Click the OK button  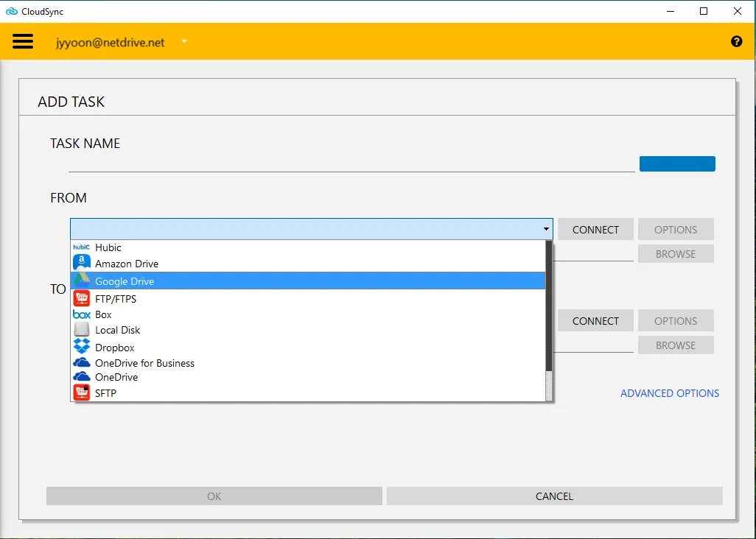[x=214, y=496]
